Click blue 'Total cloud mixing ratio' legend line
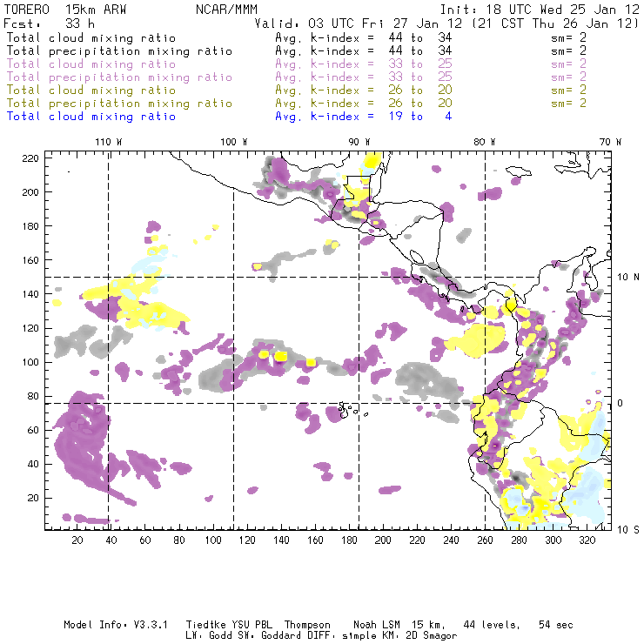 (x=91, y=117)
